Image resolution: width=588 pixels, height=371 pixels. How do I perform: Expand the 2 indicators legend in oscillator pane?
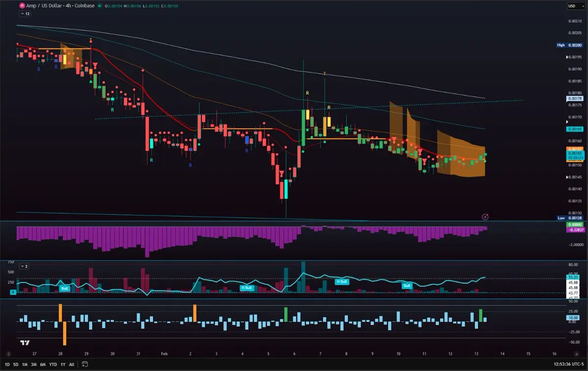pyautogui.click(x=24, y=266)
